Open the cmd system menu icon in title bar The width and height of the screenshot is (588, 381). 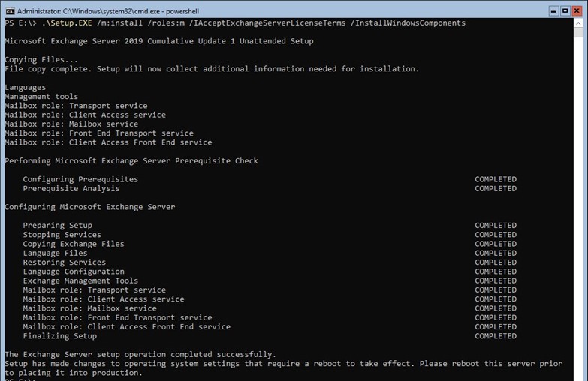click(10, 11)
